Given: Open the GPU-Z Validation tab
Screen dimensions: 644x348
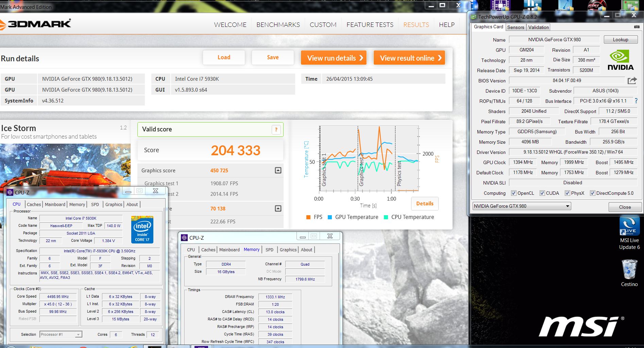Looking at the screenshot, I should click(538, 27).
